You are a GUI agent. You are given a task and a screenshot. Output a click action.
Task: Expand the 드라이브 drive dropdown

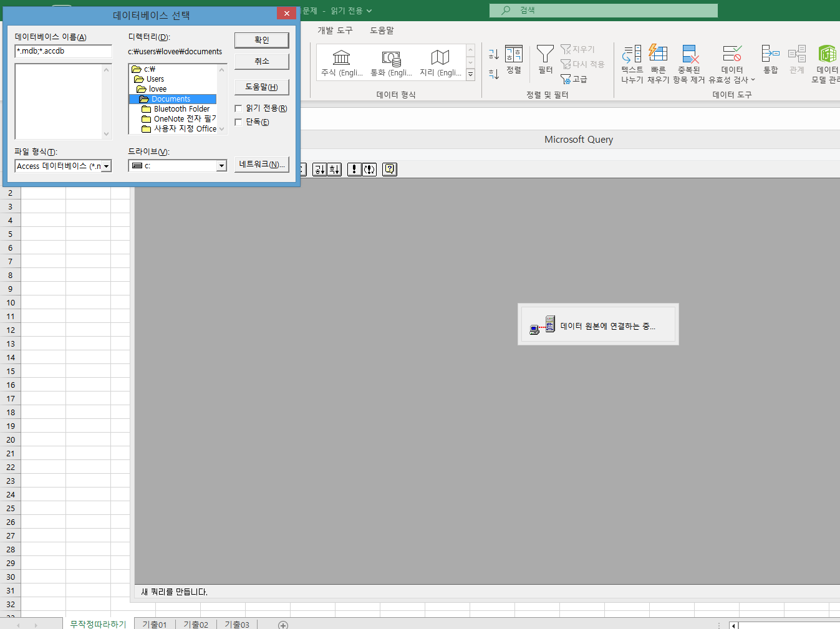click(x=221, y=166)
